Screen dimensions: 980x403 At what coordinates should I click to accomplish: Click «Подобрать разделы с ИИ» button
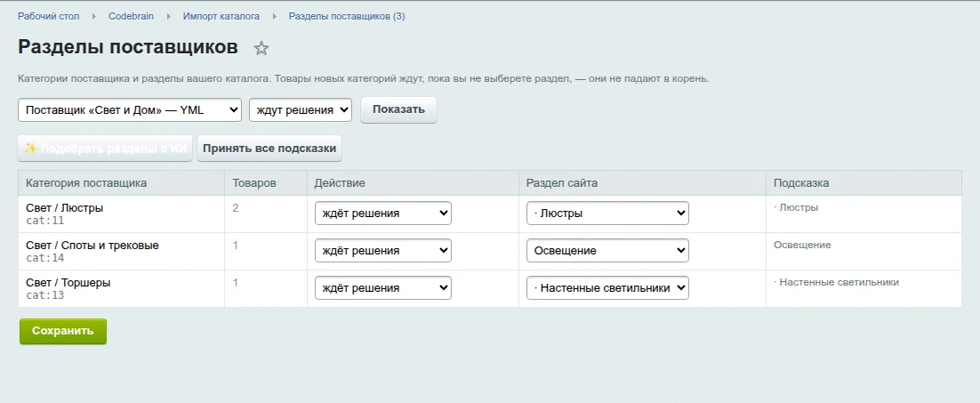point(105,149)
